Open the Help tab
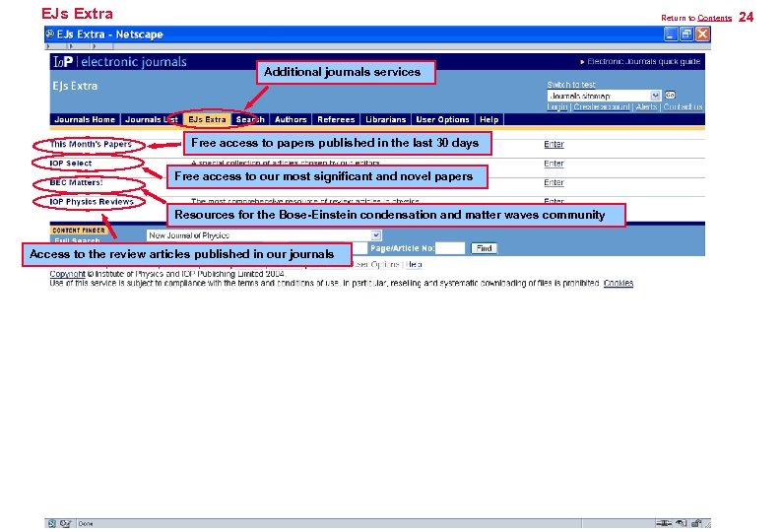The width and height of the screenshot is (782, 532). tap(489, 120)
